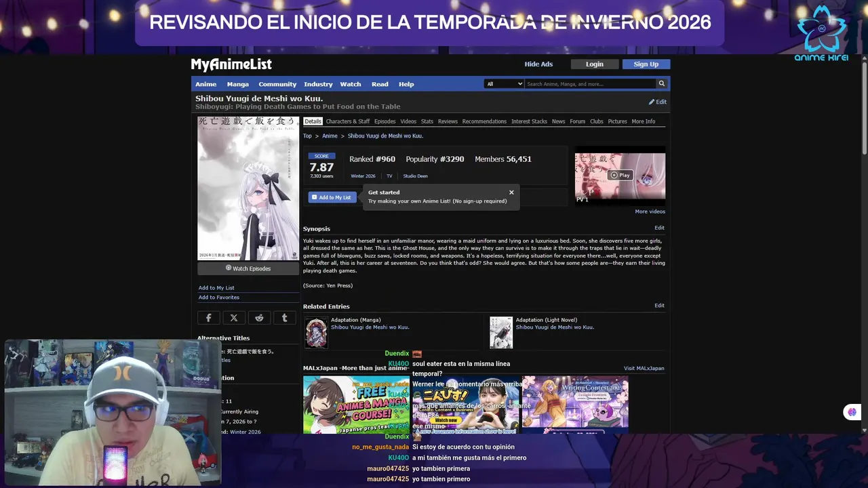Click Visit MALxJapan link

point(644,368)
